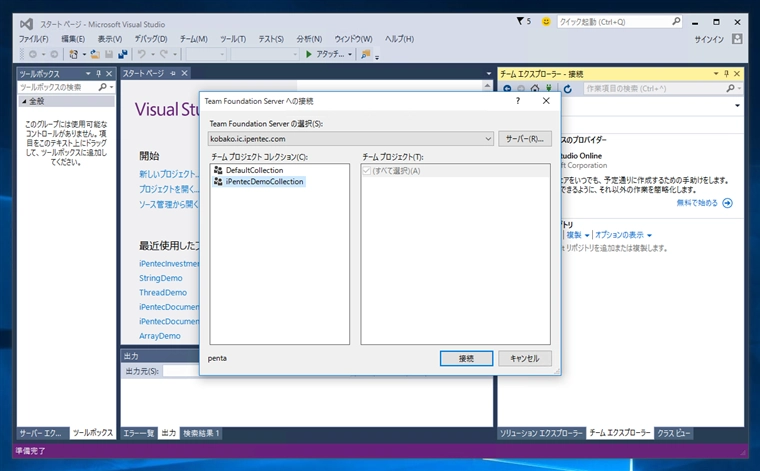Open the ツール(T) menu
This screenshot has width=760, height=471.
coord(233,39)
